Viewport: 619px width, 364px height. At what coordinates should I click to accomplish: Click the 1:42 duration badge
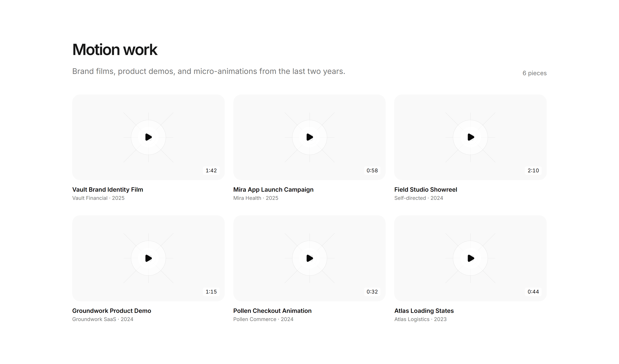[x=211, y=170]
